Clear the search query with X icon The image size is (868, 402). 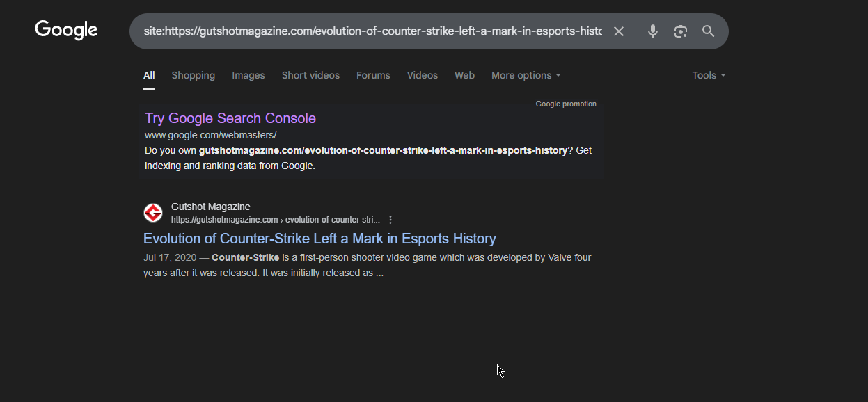(x=618, y=31)
